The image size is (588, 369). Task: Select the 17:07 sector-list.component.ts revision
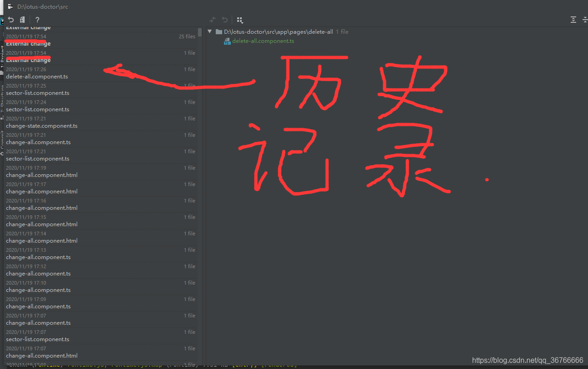click(100, 336)
